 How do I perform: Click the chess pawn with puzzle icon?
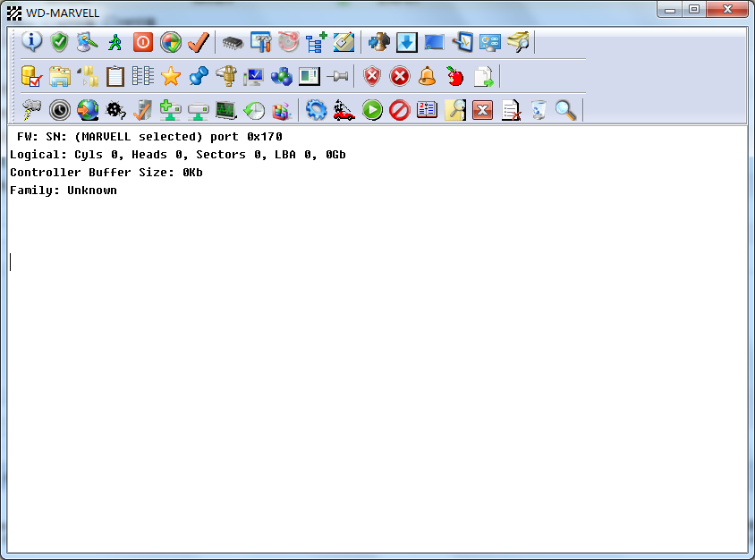[379, 42]
